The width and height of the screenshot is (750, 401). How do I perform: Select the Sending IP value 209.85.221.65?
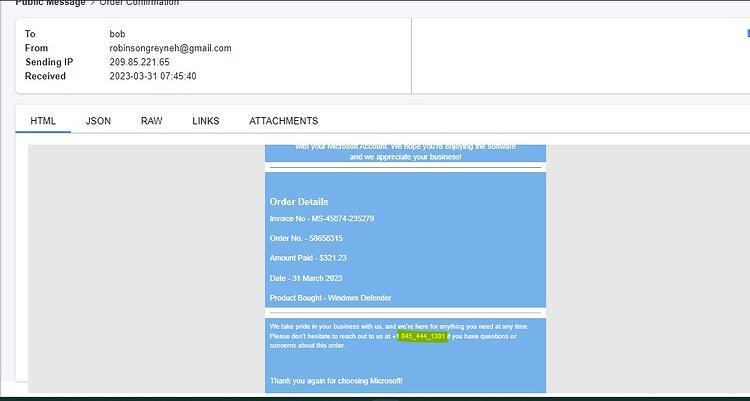(x=139, y=62)
